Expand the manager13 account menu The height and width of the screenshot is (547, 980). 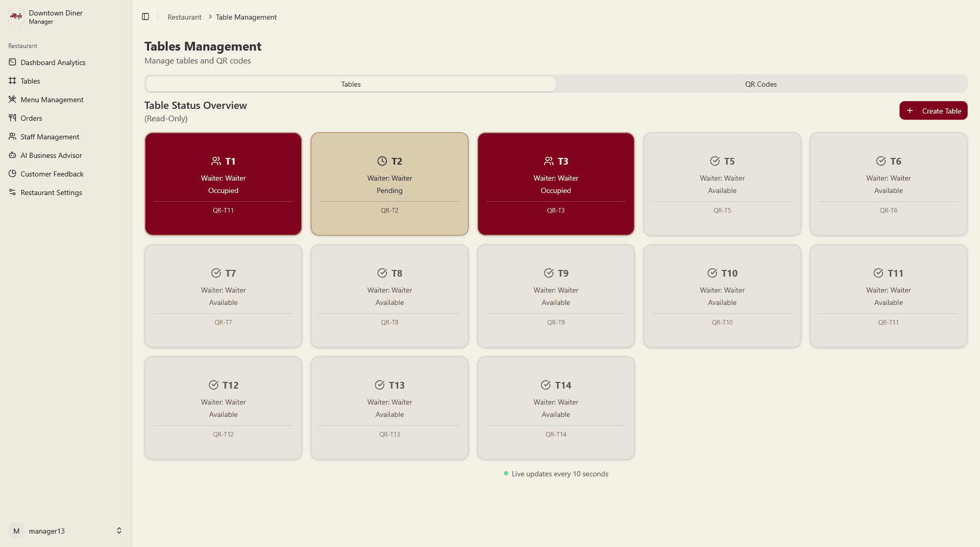(119, 531)
